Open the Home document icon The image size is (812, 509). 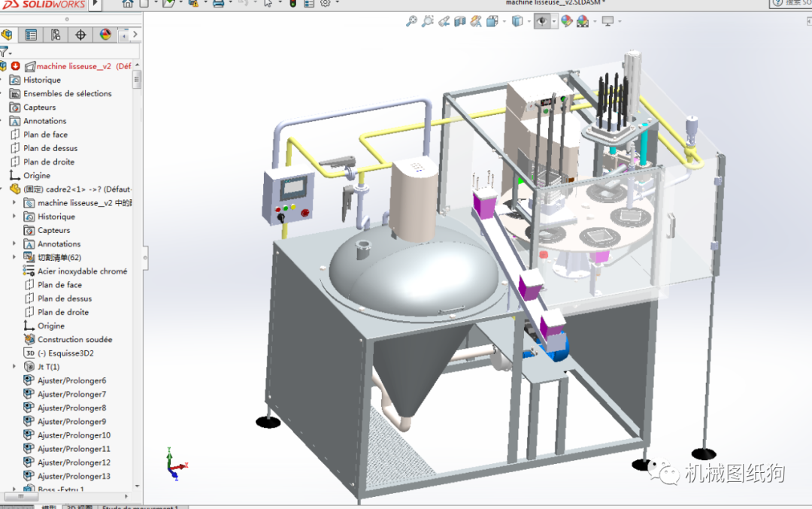pos(127,3)
